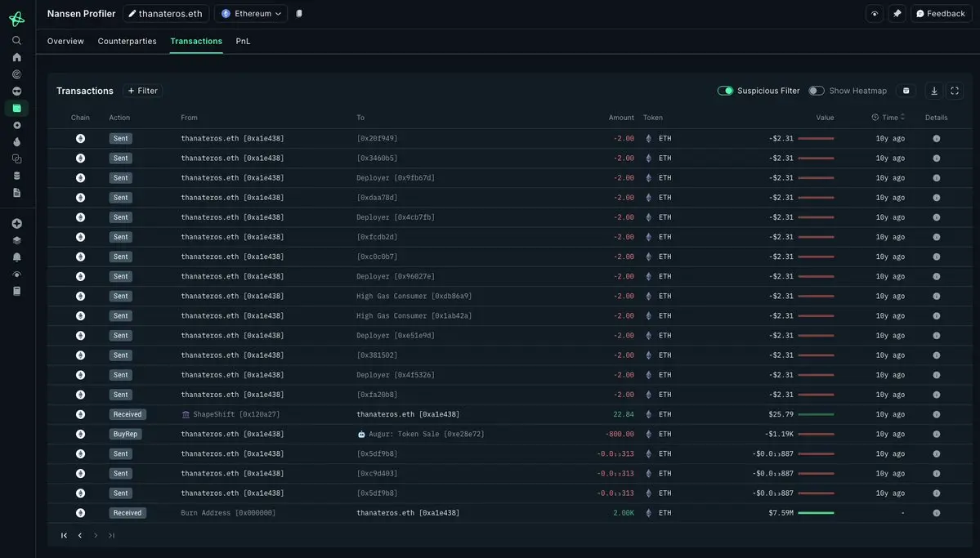Click the Amount column header
Viewport: 980px width, 558px height.
(621, 118)
